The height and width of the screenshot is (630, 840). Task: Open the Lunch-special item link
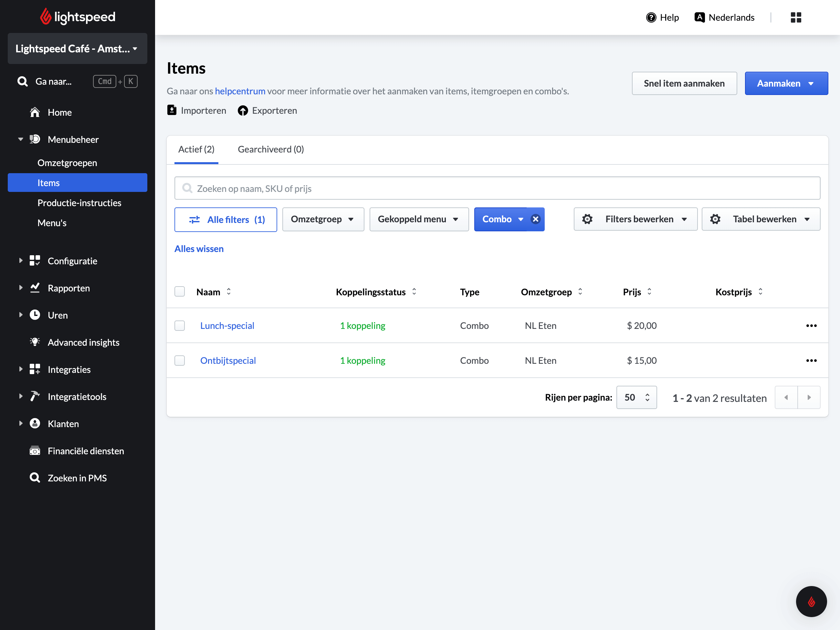point(227,325)
